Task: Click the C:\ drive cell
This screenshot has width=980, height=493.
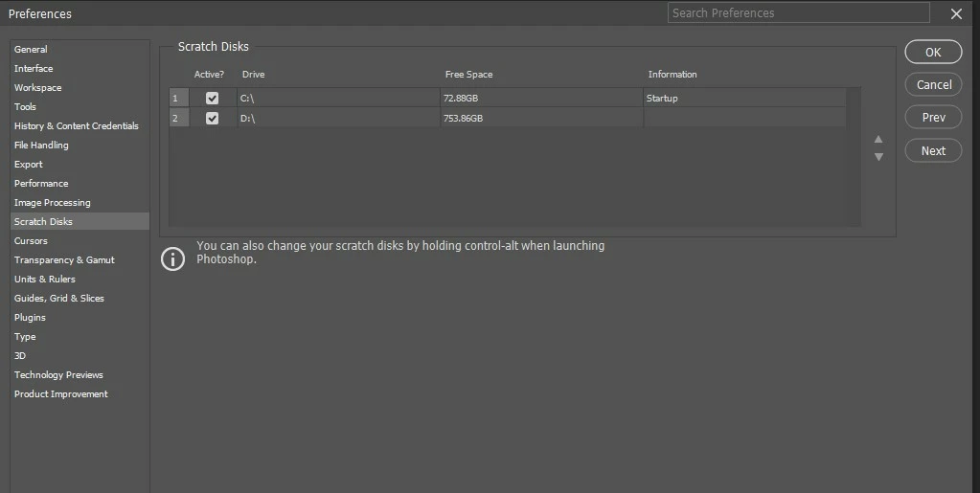Action: coord(338,98)
